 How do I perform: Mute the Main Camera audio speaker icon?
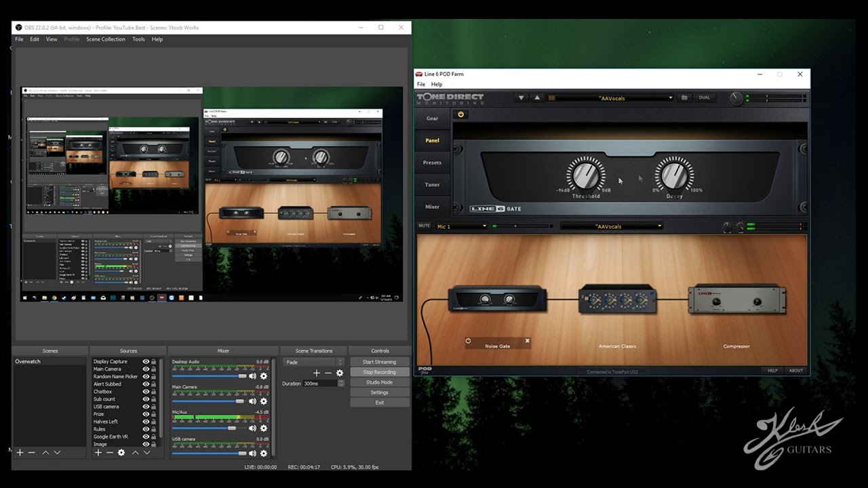tap(253, 402)
